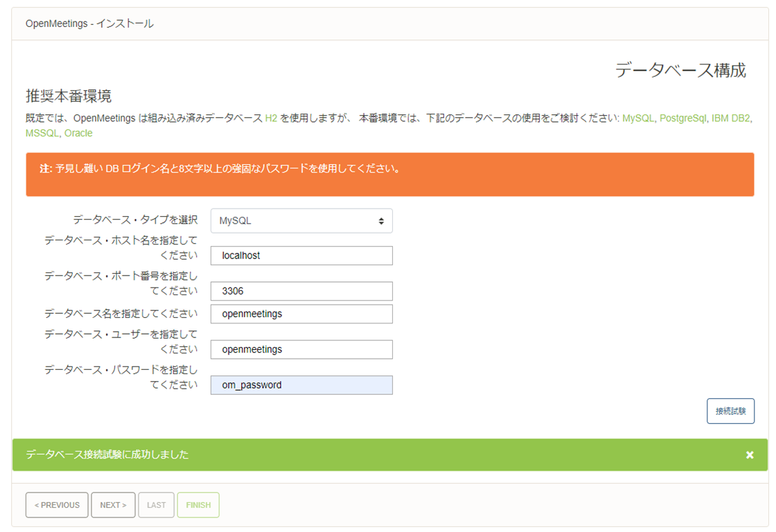The image size is (776, 532).
Task: Close the green connection success alert
Action: 749,455
